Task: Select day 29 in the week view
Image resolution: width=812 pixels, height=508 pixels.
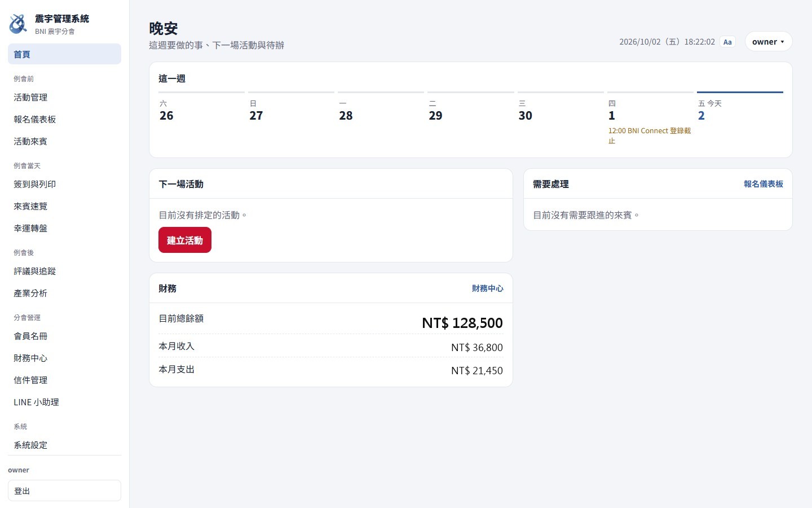Action: [471, 119]
